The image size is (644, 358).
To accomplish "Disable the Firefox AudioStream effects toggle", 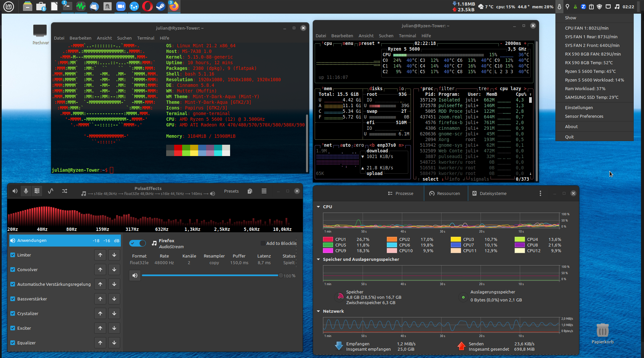I will [138, 243].
